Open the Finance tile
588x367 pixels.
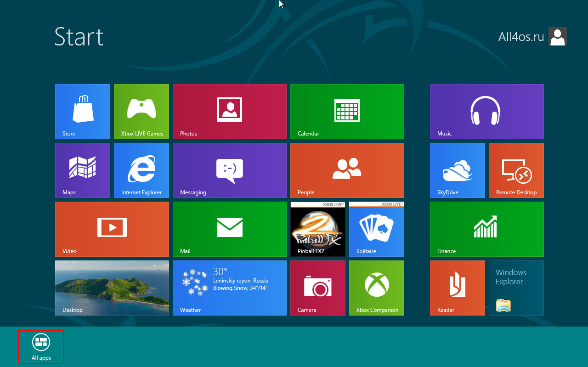pos(487,229)
